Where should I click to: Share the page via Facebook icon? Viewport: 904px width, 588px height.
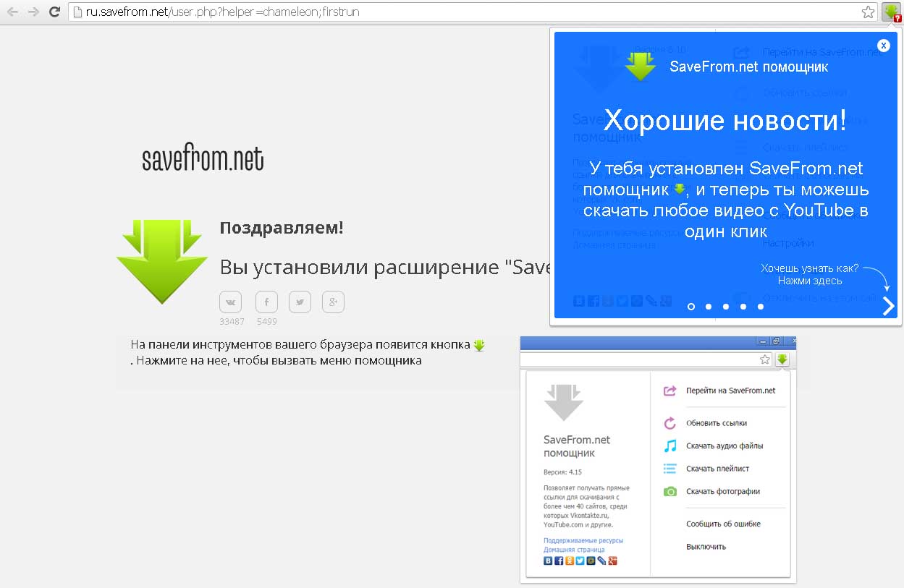tap(266, 302)
